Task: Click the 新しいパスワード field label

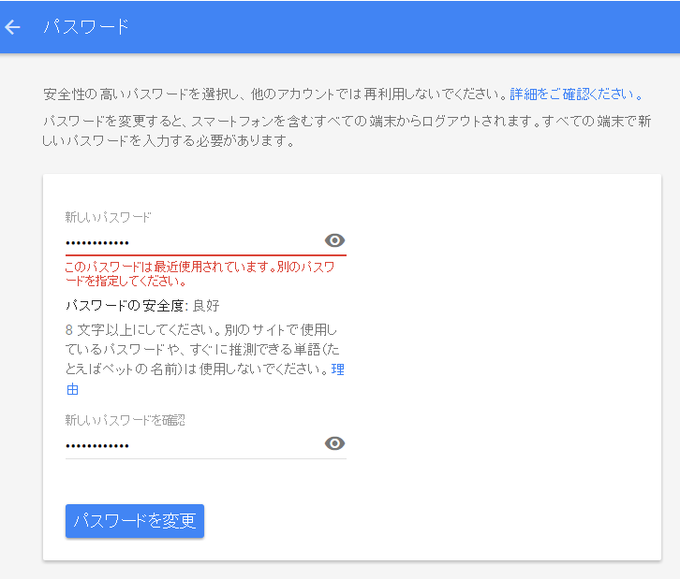Action: pos(108,217)
